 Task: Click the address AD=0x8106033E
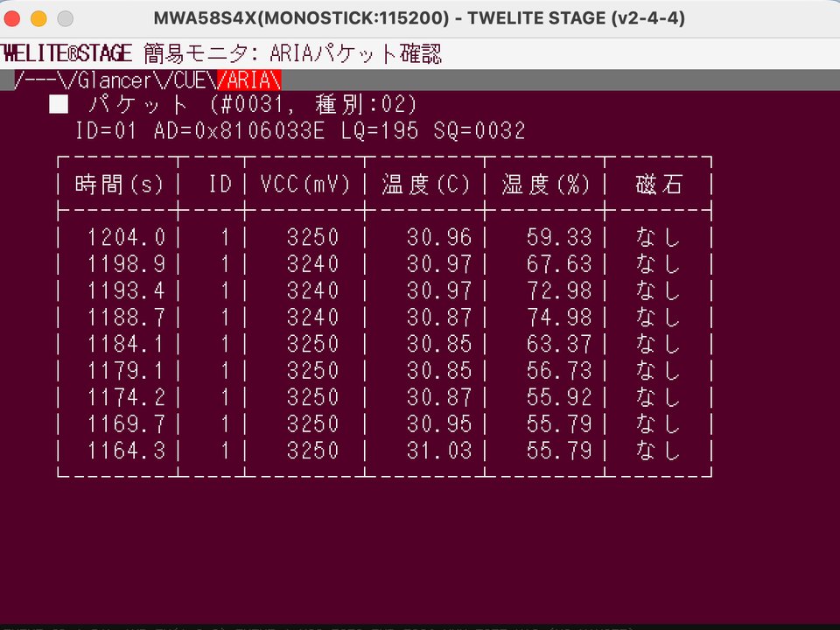239,130
